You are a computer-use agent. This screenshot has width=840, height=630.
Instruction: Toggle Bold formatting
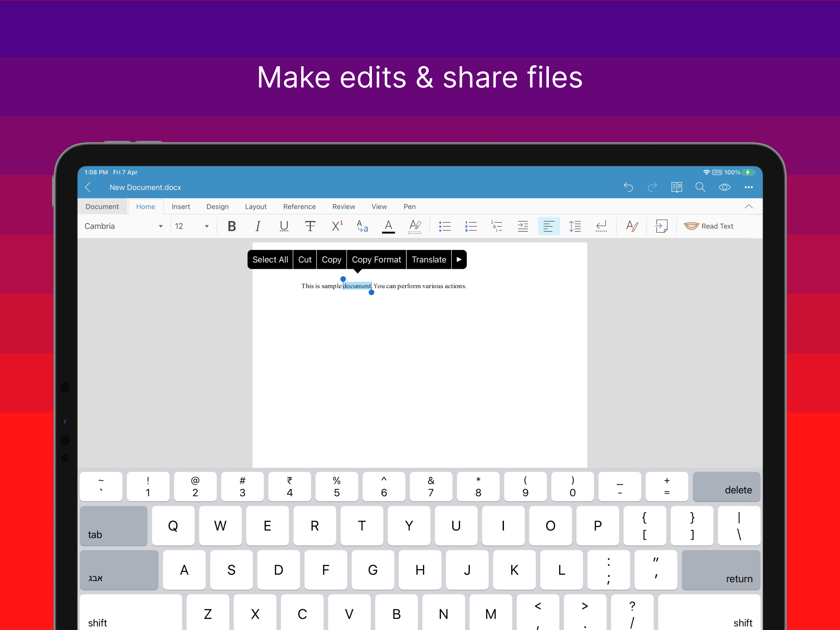pyautogui.click(x=232, y=226)
